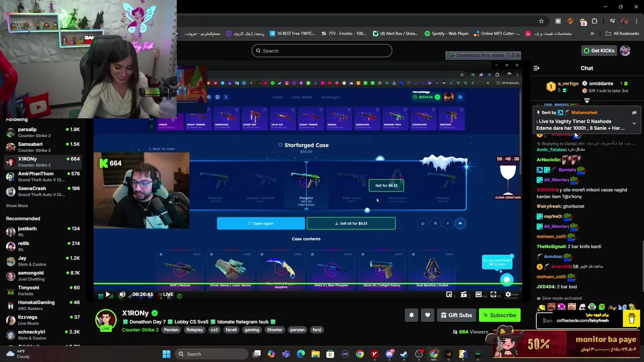Switch the player to theater mode

pyautogui.click(x=478, y=295)
